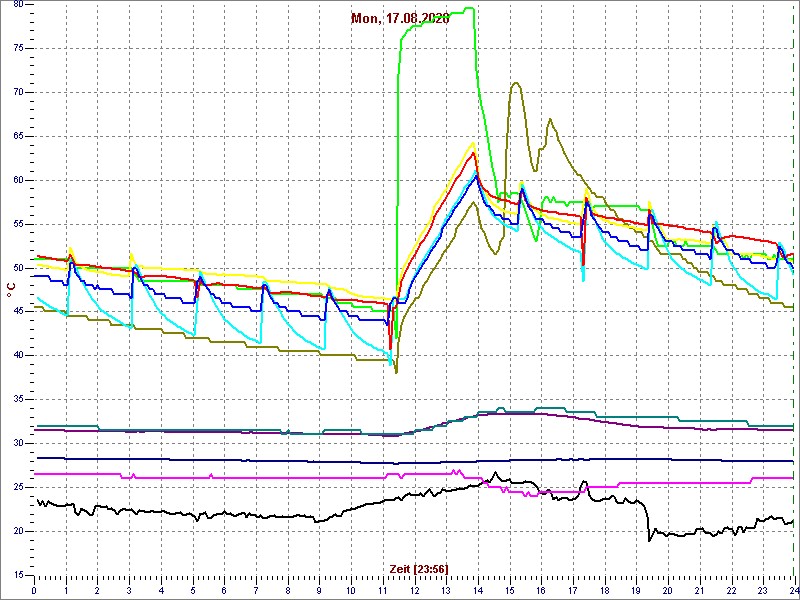800x600 pixels.
Task: Select the 45 value on temperature axis
Action: point(18,312)
